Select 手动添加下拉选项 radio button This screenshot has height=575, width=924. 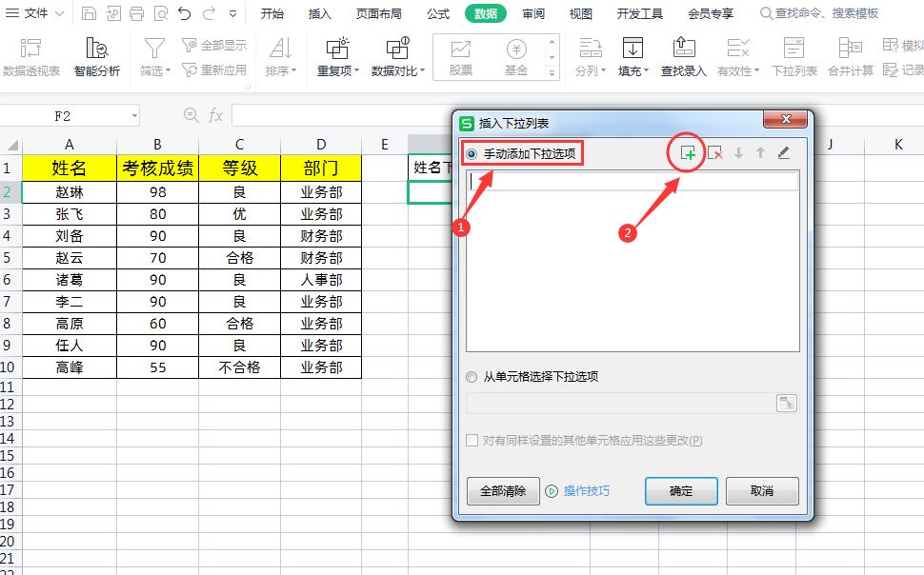pos(472,153)
